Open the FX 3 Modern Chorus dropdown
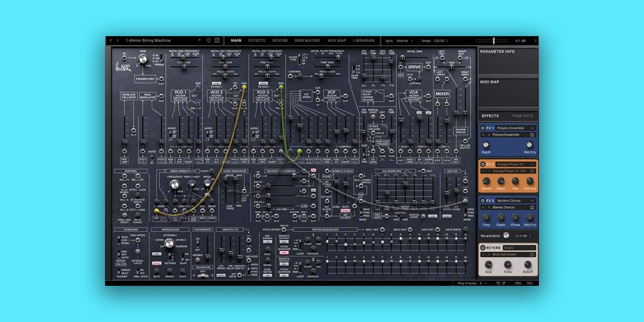644x322 pixels. click(516, 201)
